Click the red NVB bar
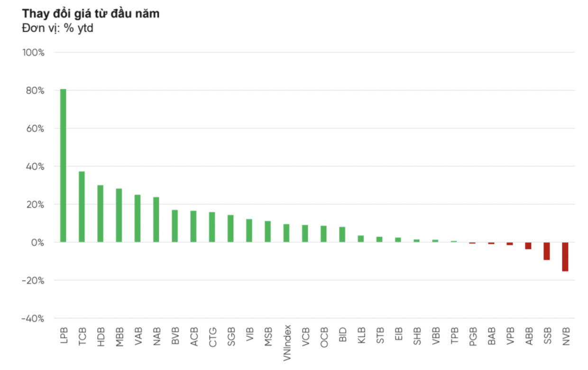Screen dimensions: 588x370 coord(565,257)
